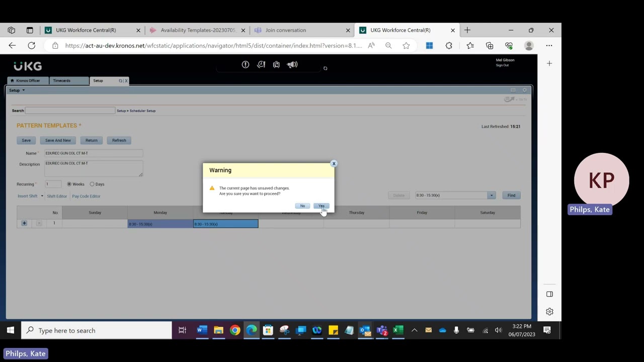Screen dimensions: 644x362
Task: Confirm with Yes in Warning dialog
Action: (321, 206)
